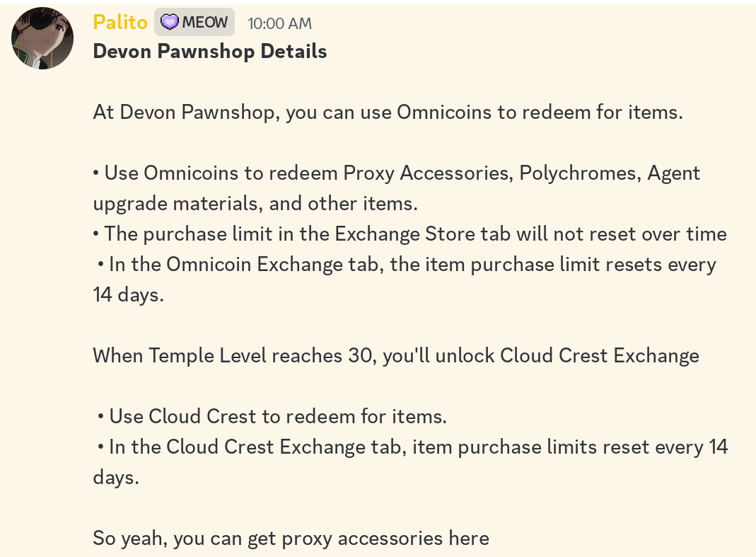Click the line starting 'At Devon Pawnshop'
Screen dimensions: 756x557
[388, 112]
